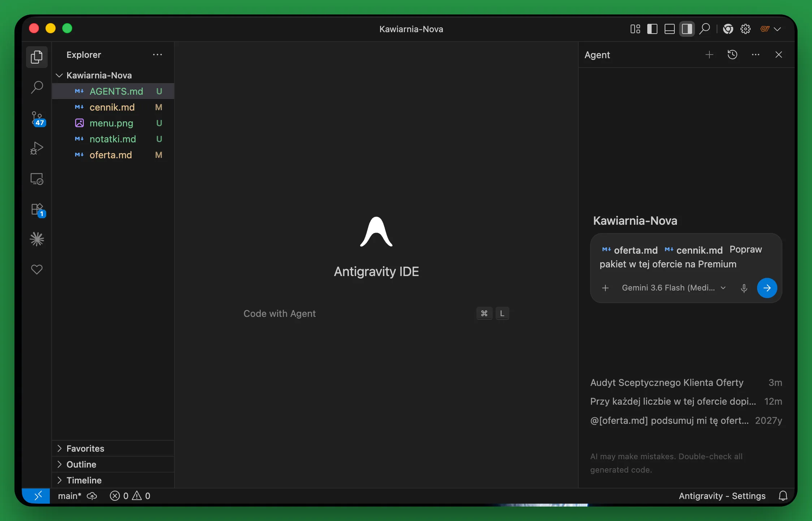This screenshot has width=812, height=521.
Task: Open the settings gear in title bar
Action: pos(746,29)
